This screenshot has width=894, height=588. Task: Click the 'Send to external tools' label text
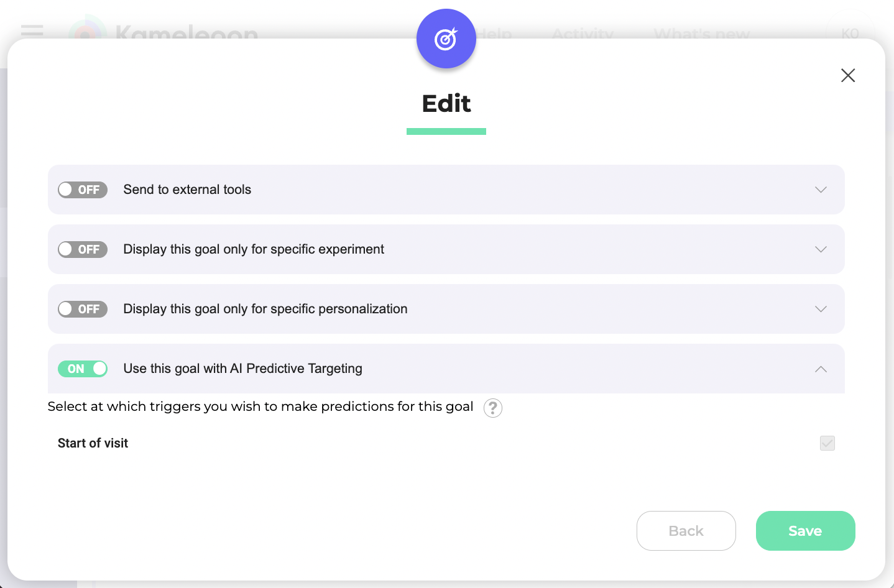coord(187,190)
